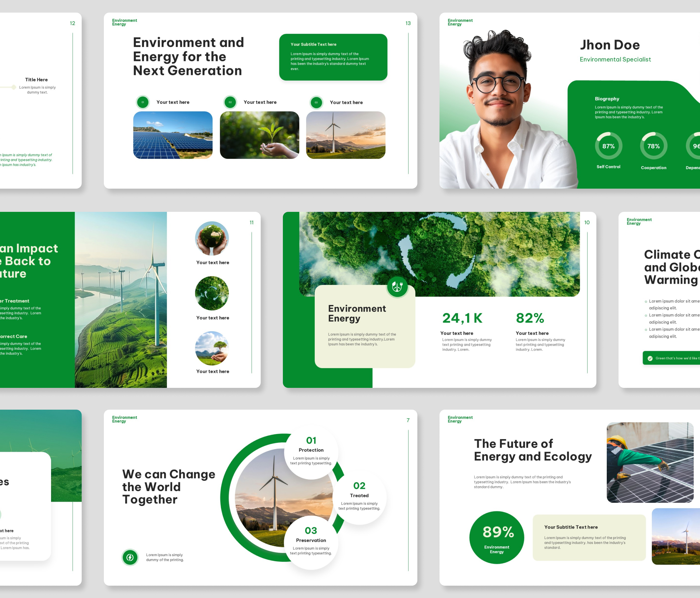Click the Jhon Doe heading
Screen dimensions: 700x598
pyautogui.click(x=610, y=45)
